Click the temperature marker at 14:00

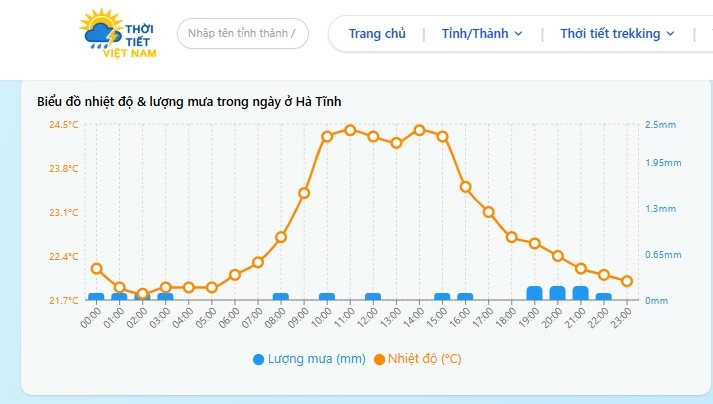coord(419,130)
